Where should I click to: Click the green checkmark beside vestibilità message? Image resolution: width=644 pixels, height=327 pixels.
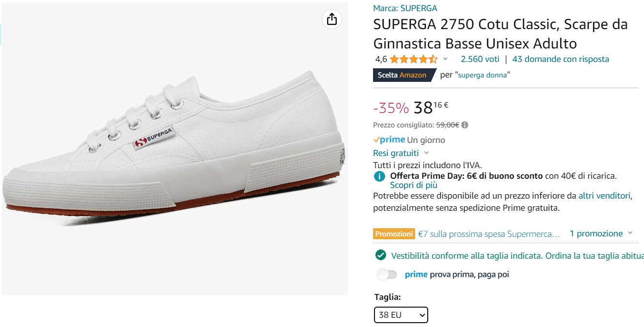coord(380,254)
